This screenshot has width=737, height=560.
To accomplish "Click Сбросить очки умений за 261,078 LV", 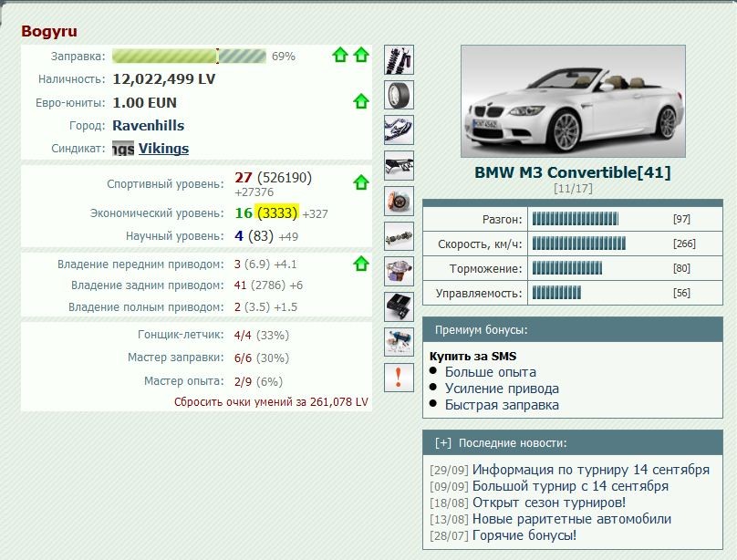I will [271, 402].
